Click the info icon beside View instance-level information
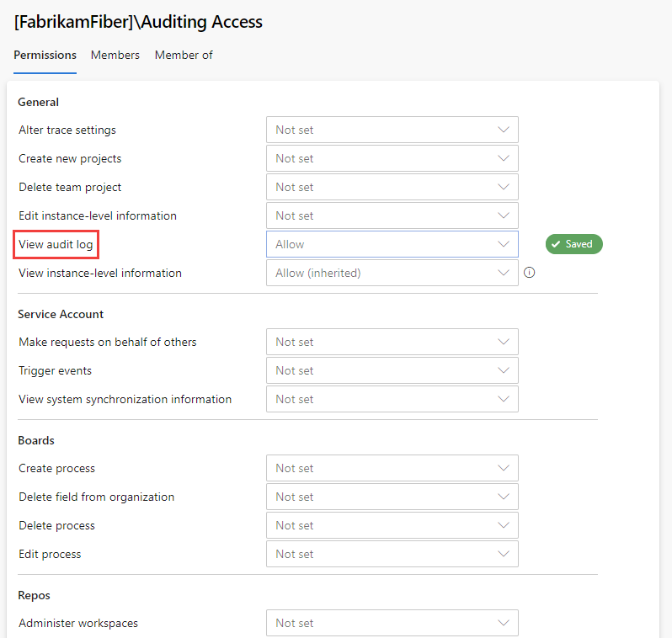672x638 pixels. pos(530,273)
